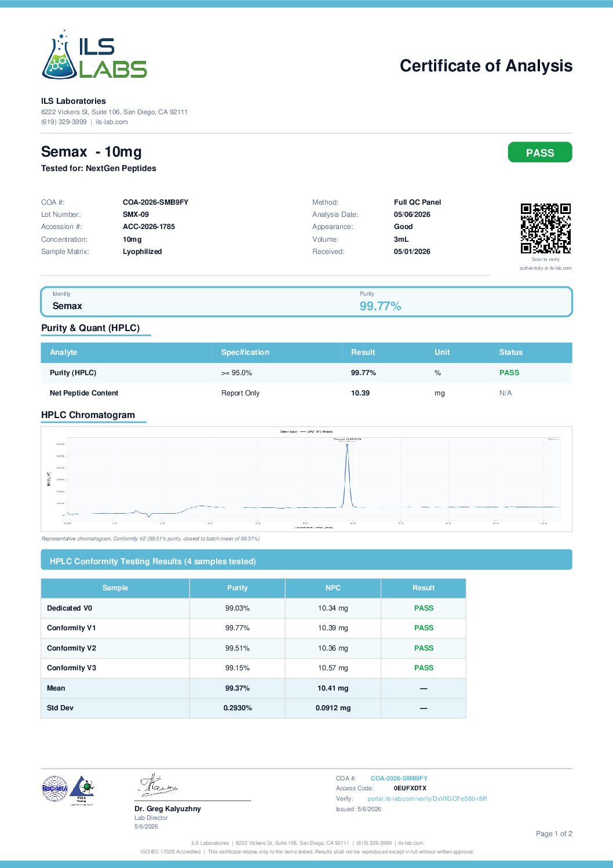This screenshot has height=868, width=613.
Task: Click the Std Dev row label
Action: [60, 708]
